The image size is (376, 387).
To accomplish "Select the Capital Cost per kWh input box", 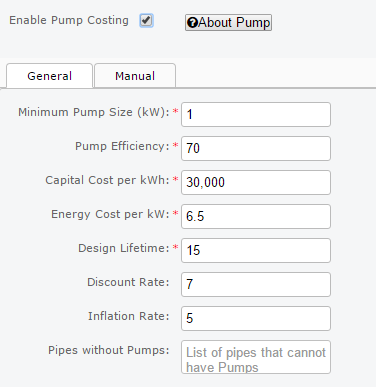I will pyautogui.click(x=256, y=182).
